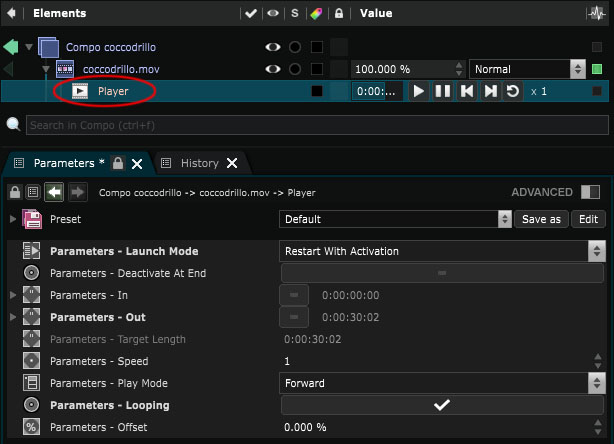Toggle visibility eye of Compo coccodrillo

[x=273, y=47]
